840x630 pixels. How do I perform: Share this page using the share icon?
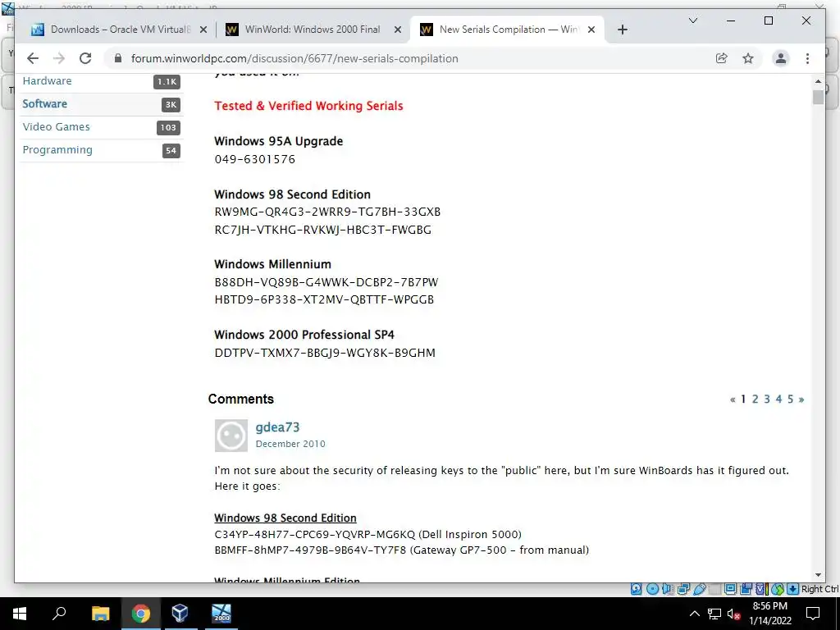click(x=722, y=58)
